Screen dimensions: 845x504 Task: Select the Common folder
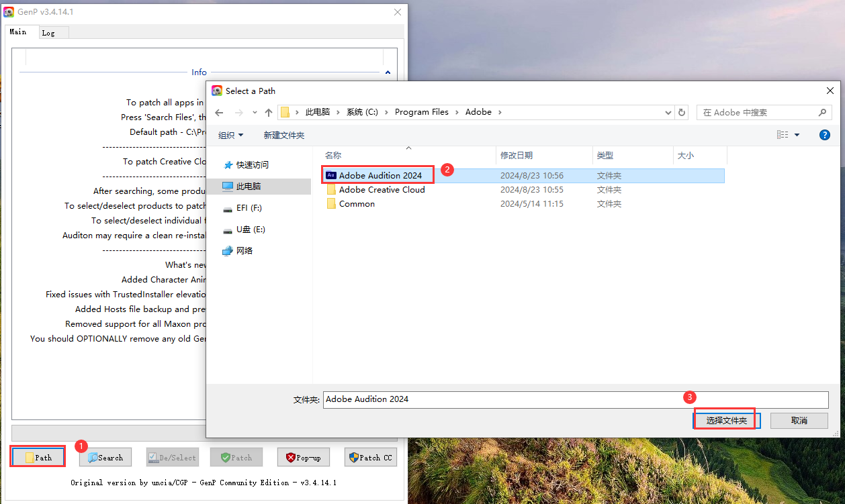[x=357, y=204]
